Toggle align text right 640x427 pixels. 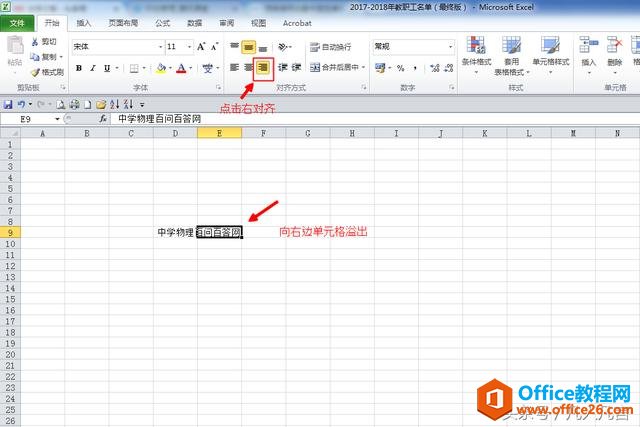[x=263, y=67]
